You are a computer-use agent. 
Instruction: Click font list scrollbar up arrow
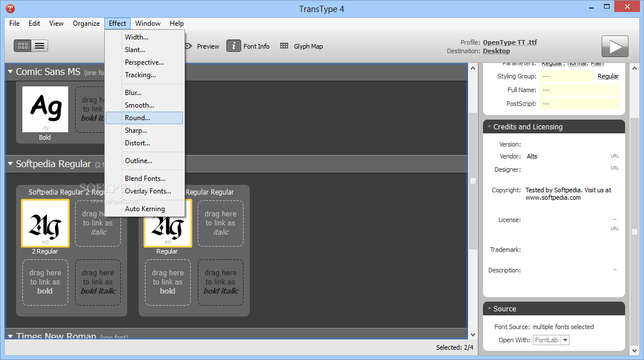[473, 69]
